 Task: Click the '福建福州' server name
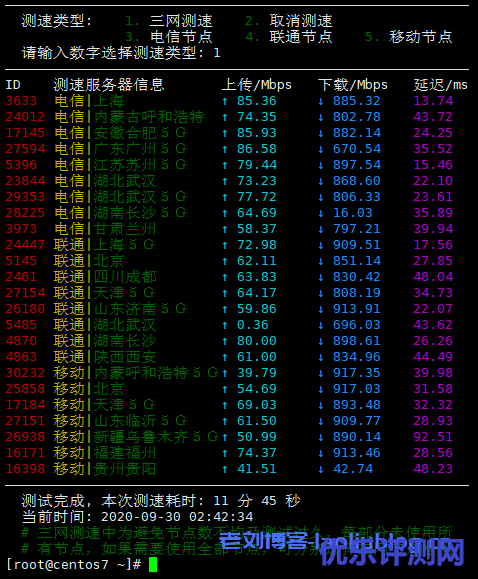pos(125,453)
